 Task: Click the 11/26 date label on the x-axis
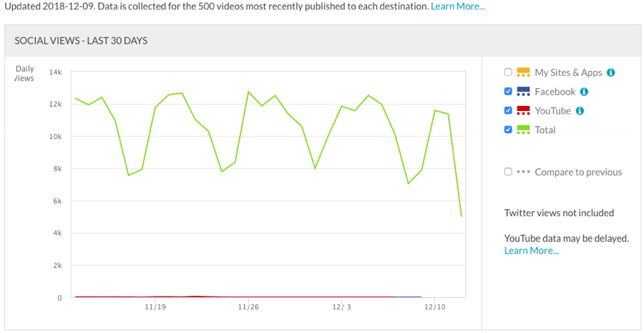[x=248, y=307]
